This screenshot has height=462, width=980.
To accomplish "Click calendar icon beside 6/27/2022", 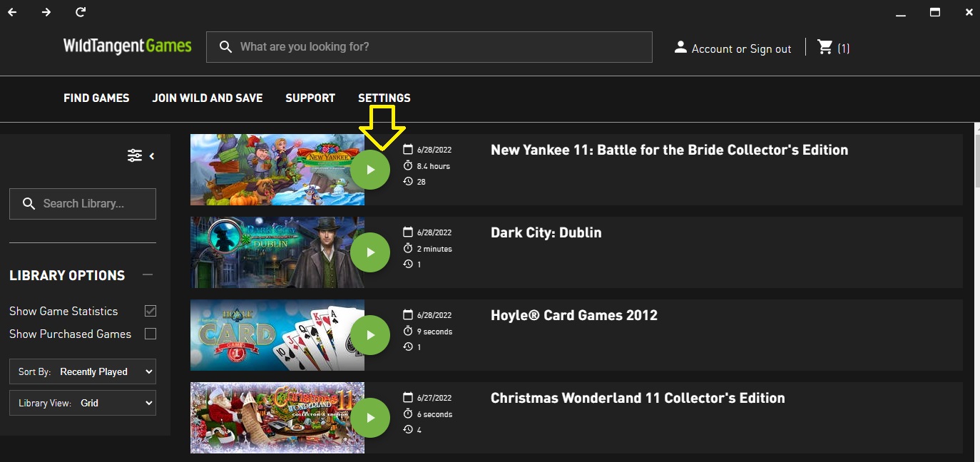I will pyautogui.click(x=408, y=398).
